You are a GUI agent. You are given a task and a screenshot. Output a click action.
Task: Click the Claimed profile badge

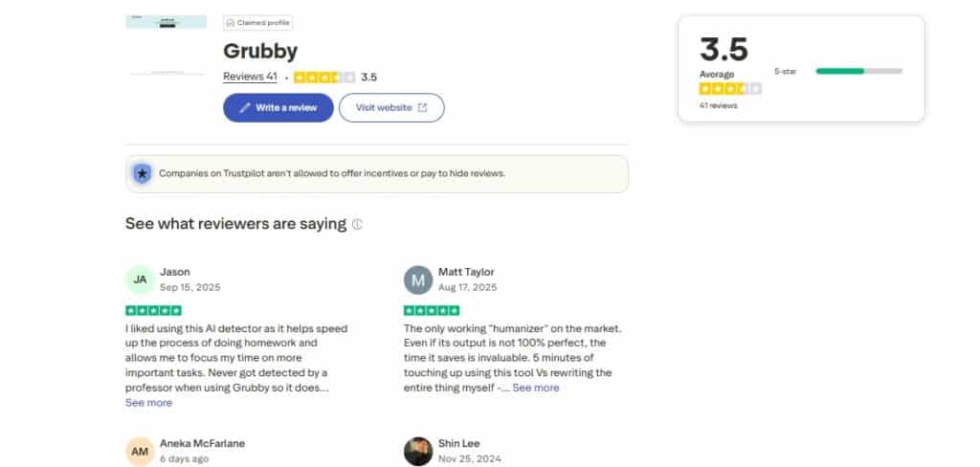pyautogui.click(x=258, y=22)
